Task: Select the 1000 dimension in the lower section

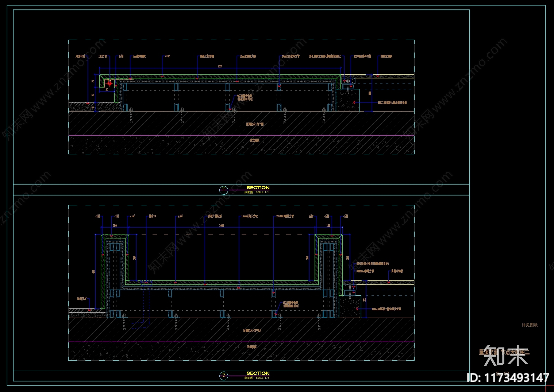Action: tap(222, 226)
